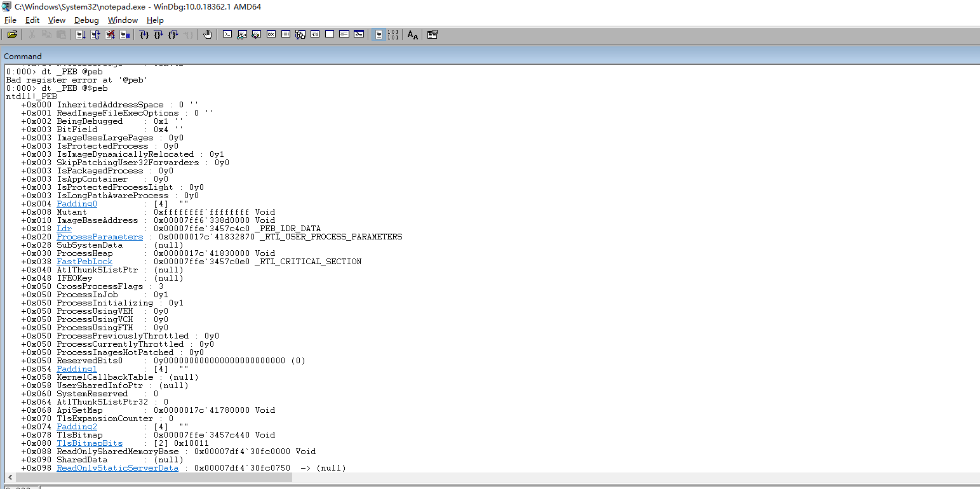The image size is (980, 489).
Task: Open the Disassembly window toolbar icon
Action: pyautogui.click(x=315, y=34)
